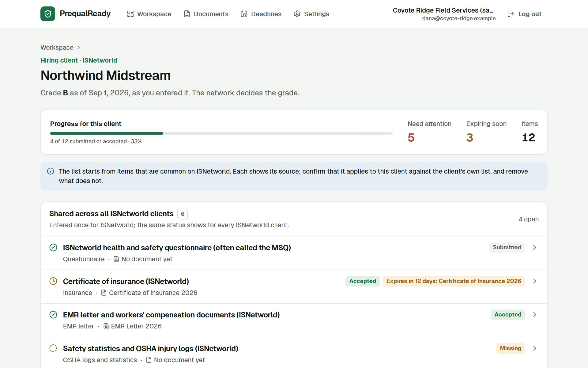Click the Need attention count 5
This screenshot has height=368, width=588.
click(x=411, y=138)
